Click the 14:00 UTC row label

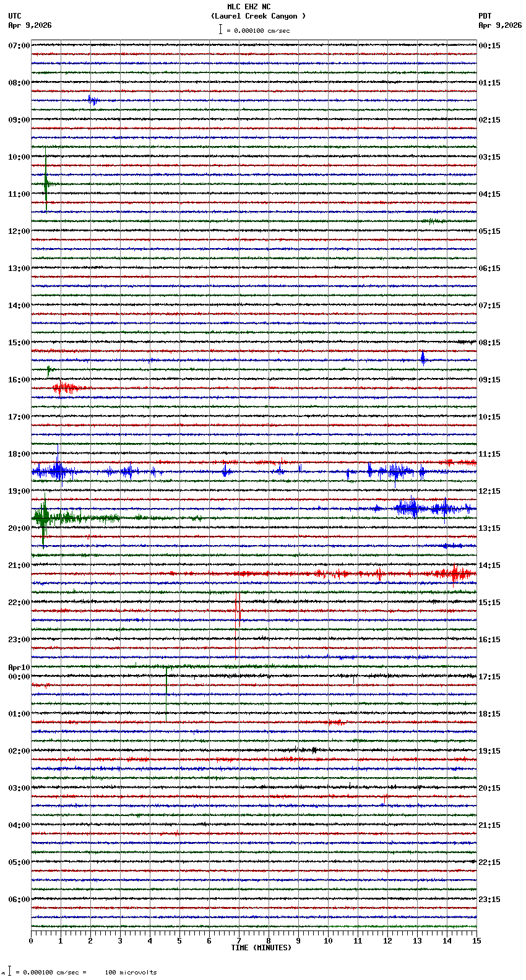tap(19, 306)
